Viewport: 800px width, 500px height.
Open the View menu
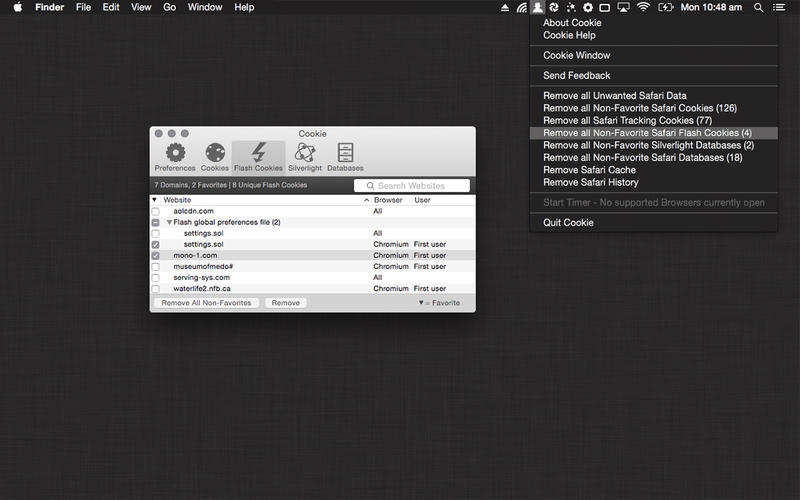click(141, 7)
